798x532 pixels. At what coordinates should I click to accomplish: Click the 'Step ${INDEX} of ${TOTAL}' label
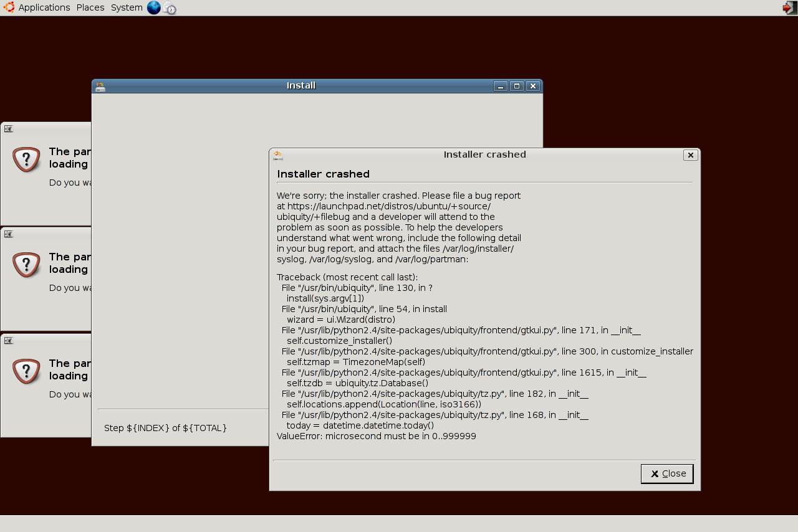[x=165, y=428]
